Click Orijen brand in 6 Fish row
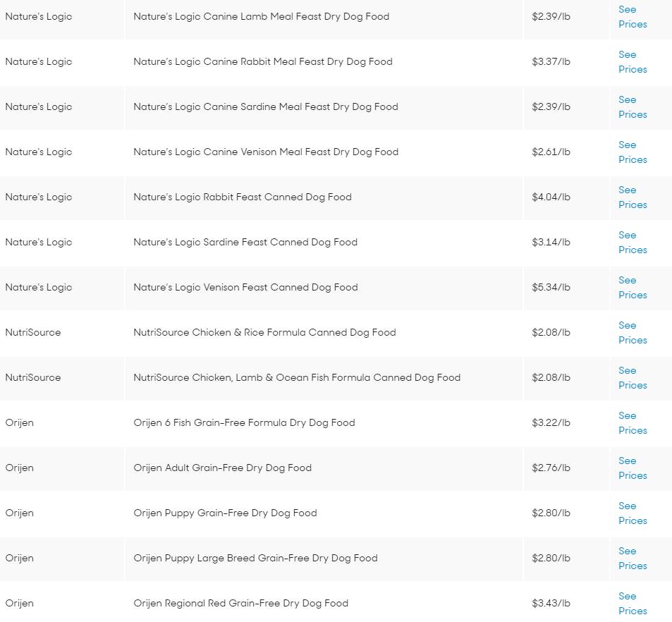672x622 pixels. click(19, 422)
